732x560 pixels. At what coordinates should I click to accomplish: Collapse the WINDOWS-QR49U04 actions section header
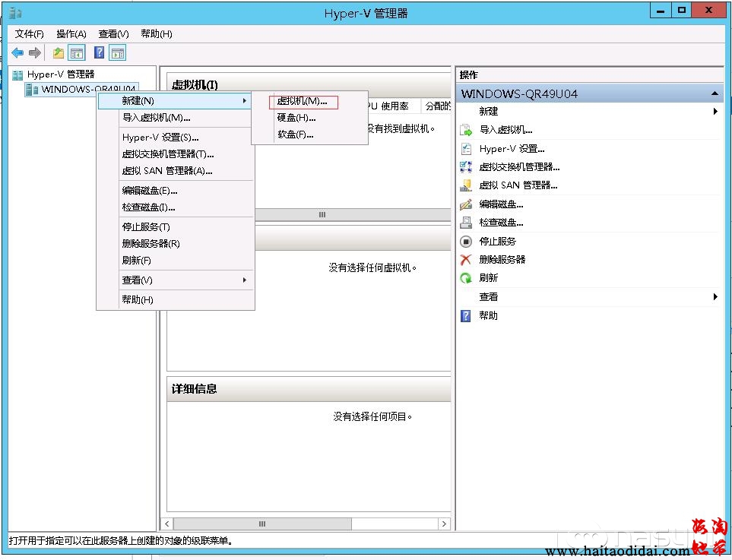[x=715, y=93]
